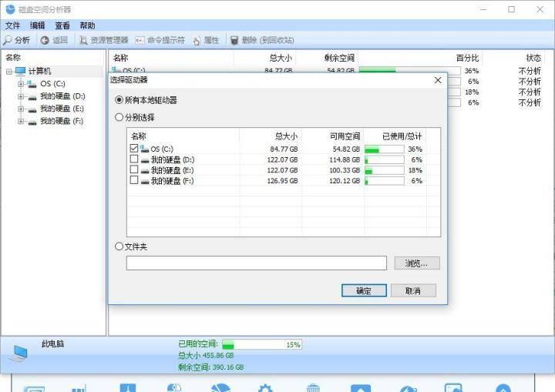Click the 属性 toolbar icon
Viewport: 555px width, 392px height.
pyautogui.click(x=197, y=41)
